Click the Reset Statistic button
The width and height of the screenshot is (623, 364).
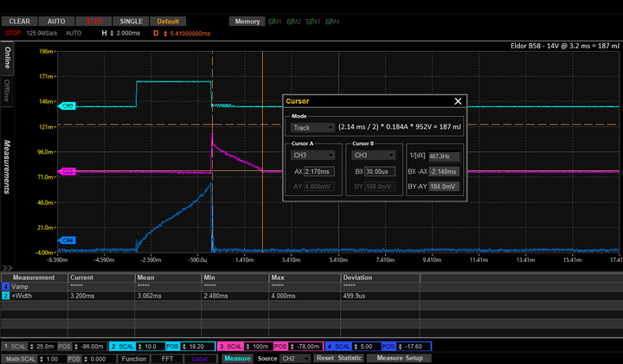point(338,358)
